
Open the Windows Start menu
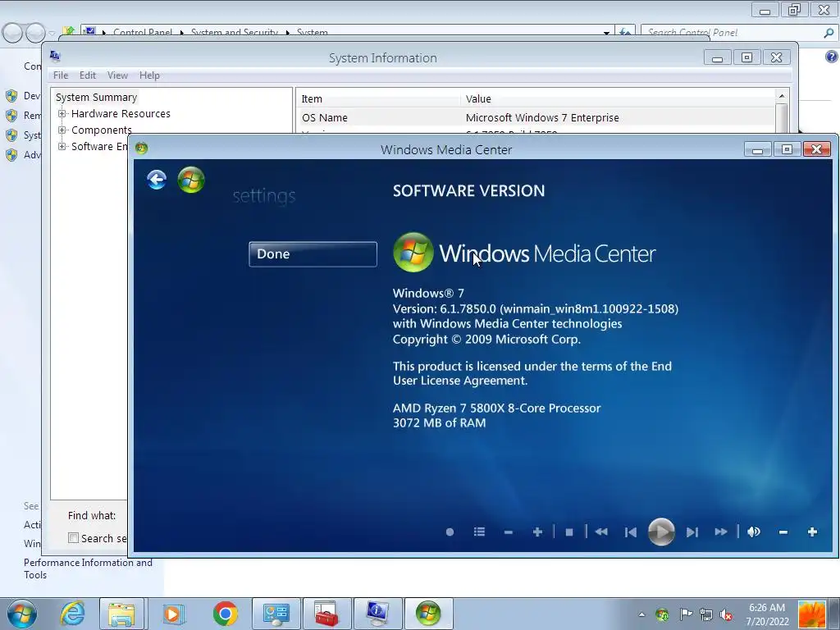22,614
